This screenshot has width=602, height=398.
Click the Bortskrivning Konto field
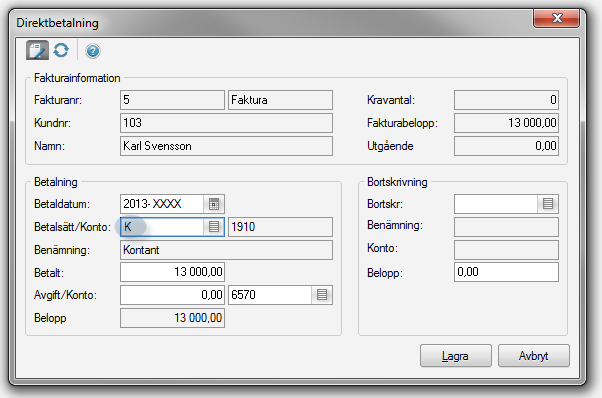(506, 250)
